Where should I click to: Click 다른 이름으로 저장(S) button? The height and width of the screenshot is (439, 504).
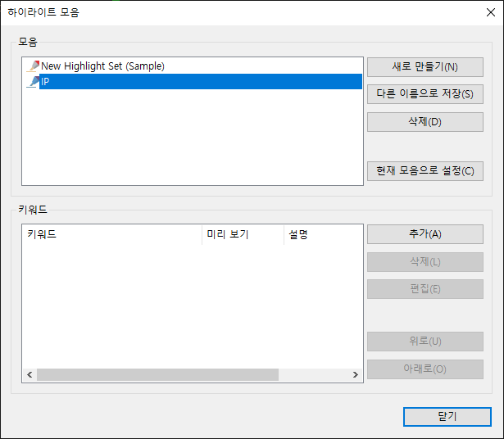tap(425, 94)
